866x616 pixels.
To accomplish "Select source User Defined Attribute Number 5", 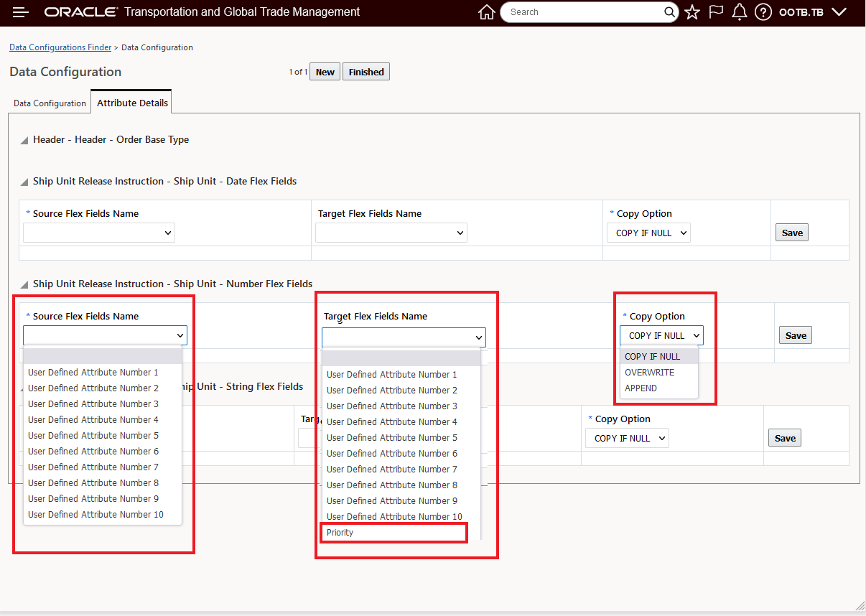I will (103, 436).
